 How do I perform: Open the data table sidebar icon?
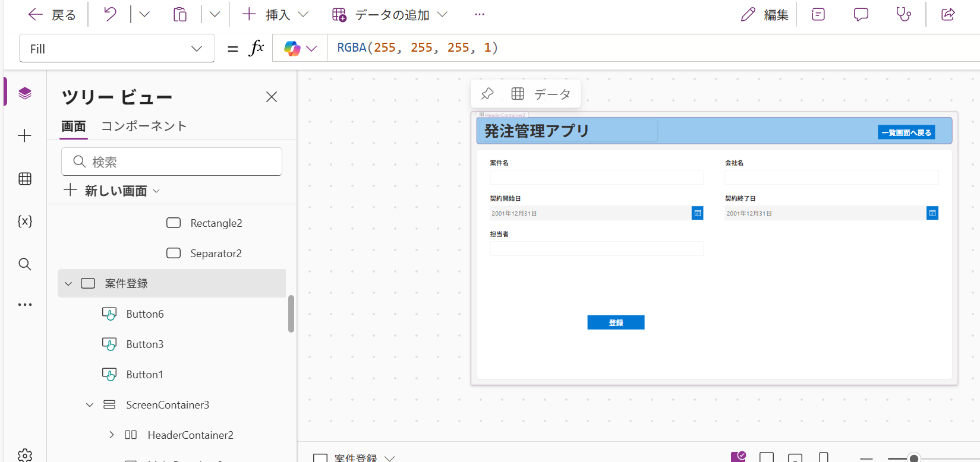coord(25,179)
